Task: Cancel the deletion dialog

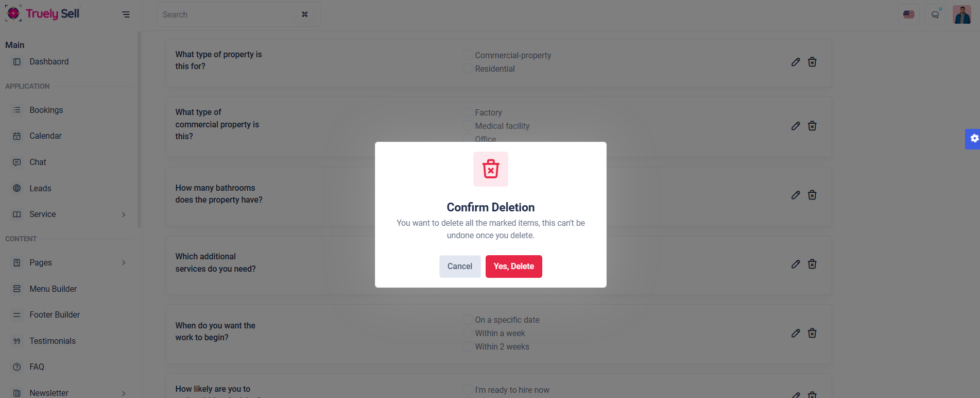Action: point(459,267)
